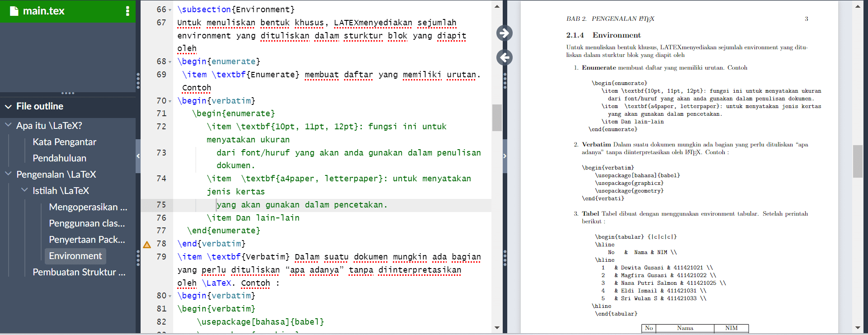Click the main.tex file icon
This screenshot has height=335, width=868.
(x=14, y=11)
